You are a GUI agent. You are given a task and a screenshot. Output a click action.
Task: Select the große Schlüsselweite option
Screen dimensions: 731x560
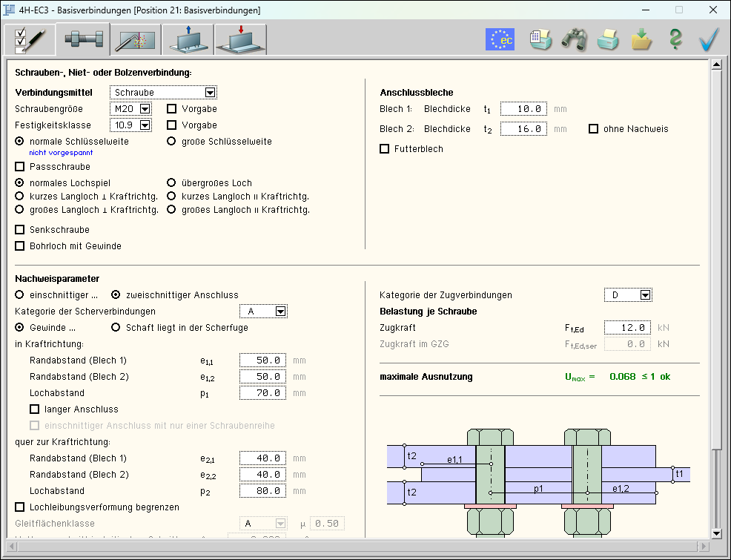(x=172, y=142)
